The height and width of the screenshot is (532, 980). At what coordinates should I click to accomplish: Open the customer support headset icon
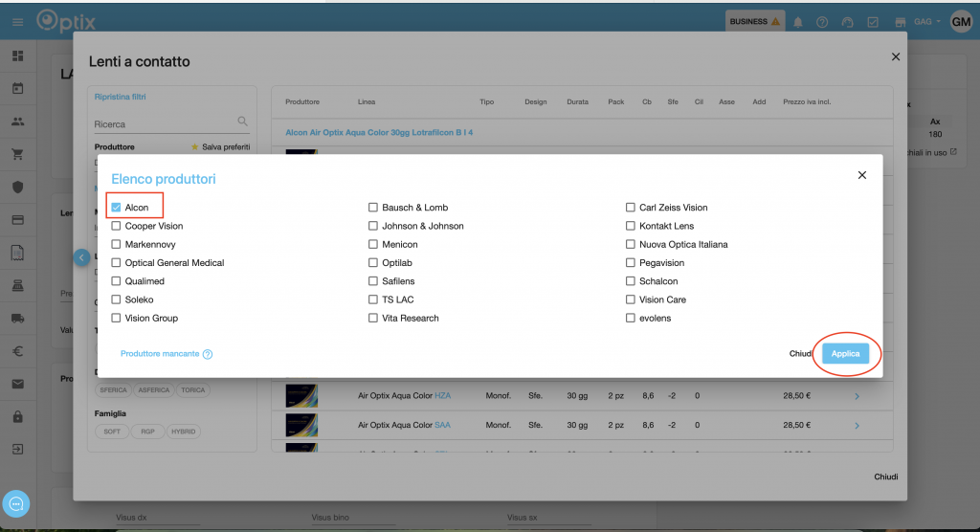point(847,22)
